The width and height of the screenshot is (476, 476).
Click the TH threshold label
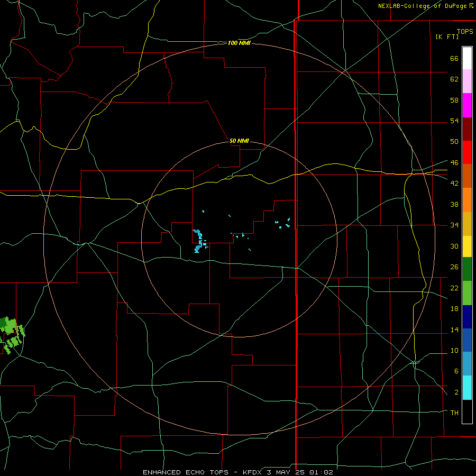(x=454, y=413)
